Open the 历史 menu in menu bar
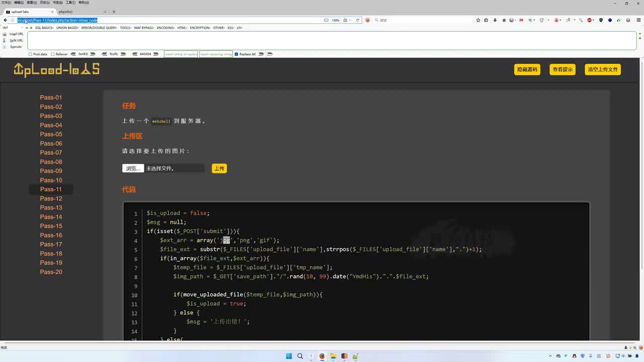Viewport: 644px width, 362px height. (x=45, y=3)
